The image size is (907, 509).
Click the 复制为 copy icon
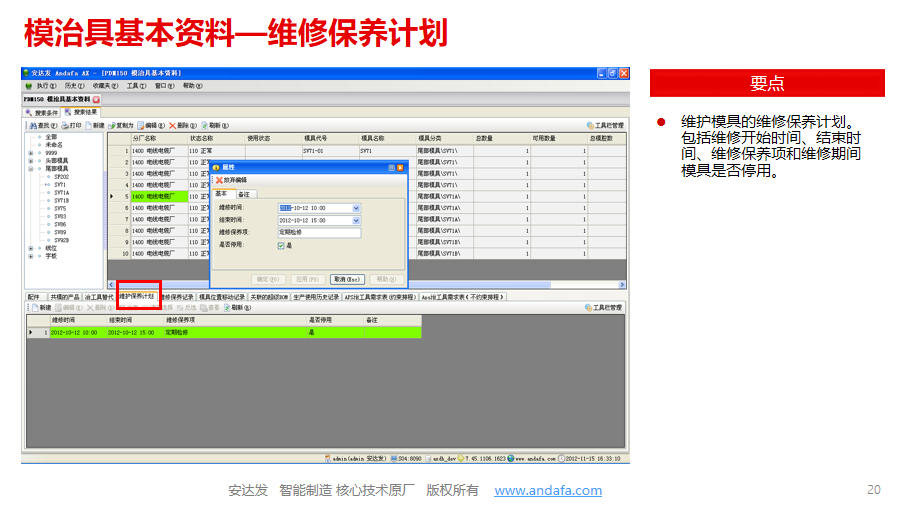point(112,126)
